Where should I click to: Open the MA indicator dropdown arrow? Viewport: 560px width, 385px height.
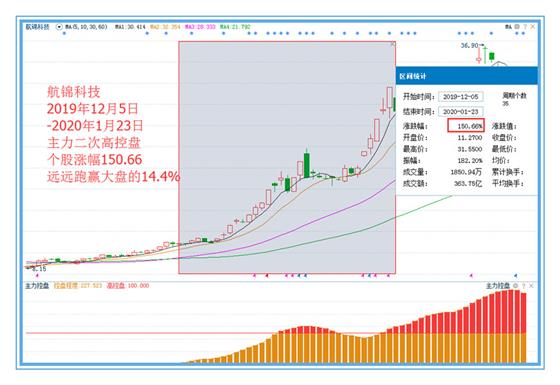coord(59,27)
